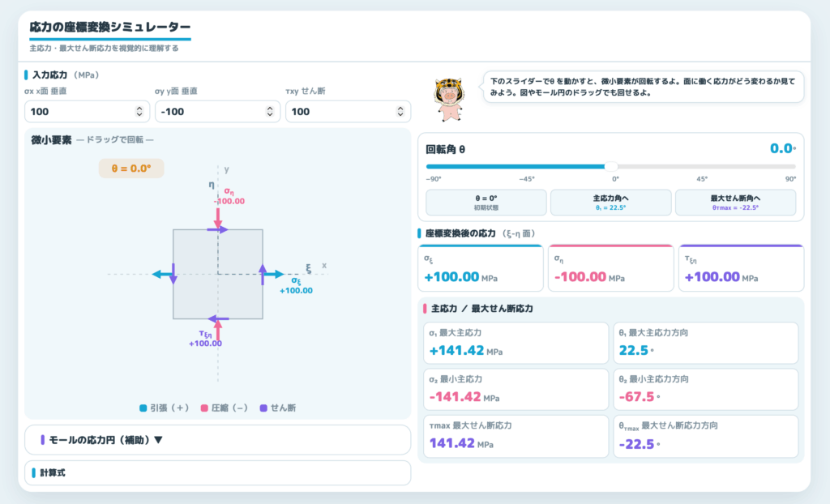Click the 入力応力 (MPa) section heading
Image resolution: width=830 pixels, height=504 pixels.
pos(66,75)
